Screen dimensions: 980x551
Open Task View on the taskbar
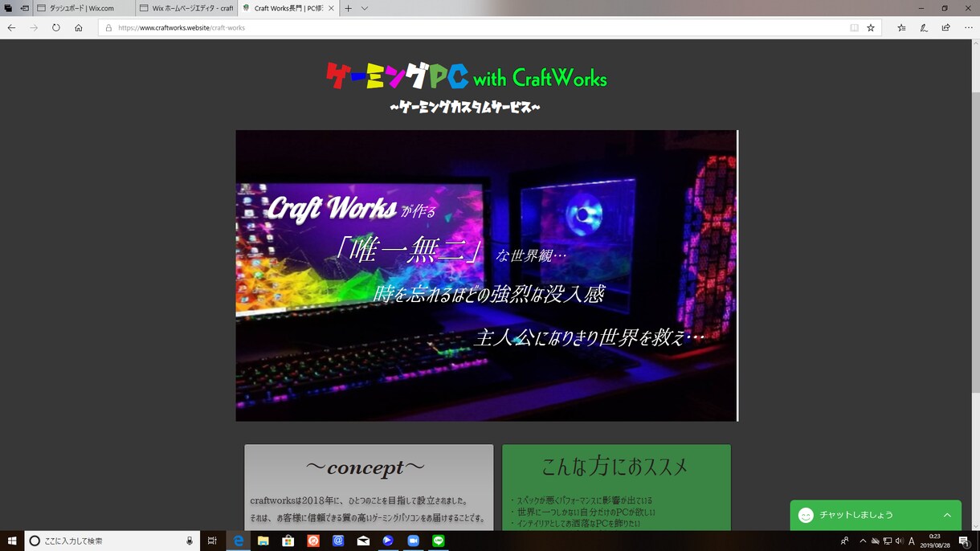point(212,541)
